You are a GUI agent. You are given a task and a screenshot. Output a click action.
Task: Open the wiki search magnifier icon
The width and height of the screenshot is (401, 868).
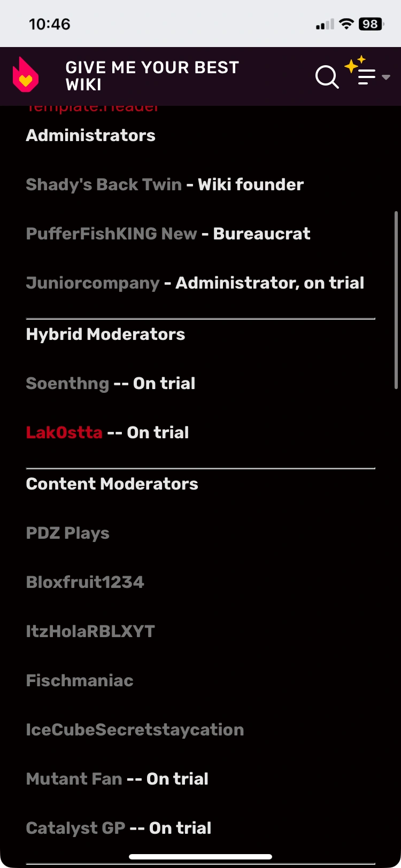pos(327,76)
